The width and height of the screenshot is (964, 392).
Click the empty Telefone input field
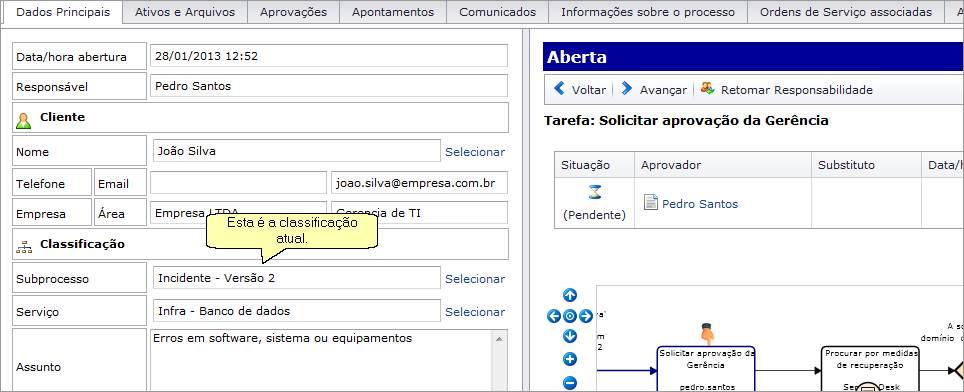tap(238, 183)
